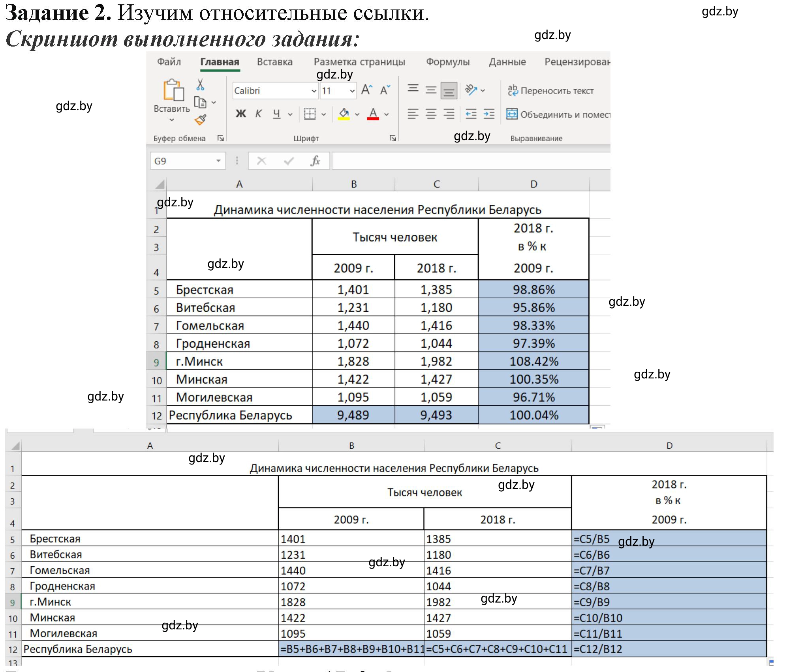Click the Name Box showing G9

point(188,161)
